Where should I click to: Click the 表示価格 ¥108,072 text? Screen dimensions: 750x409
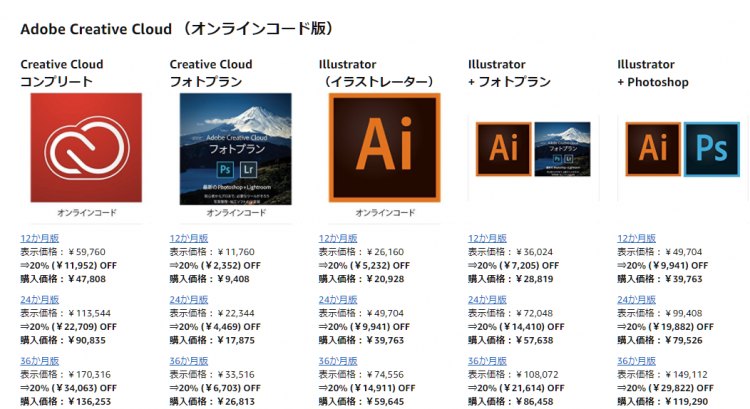coord(514,374)
